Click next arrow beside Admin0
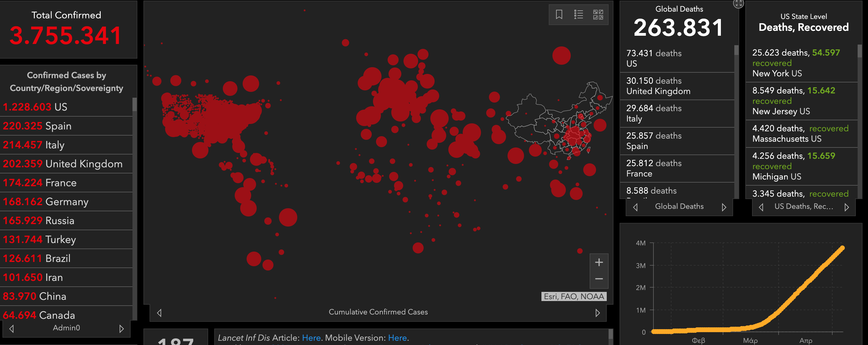The width and height of the screenshot is (868, 345). (121, 329)
